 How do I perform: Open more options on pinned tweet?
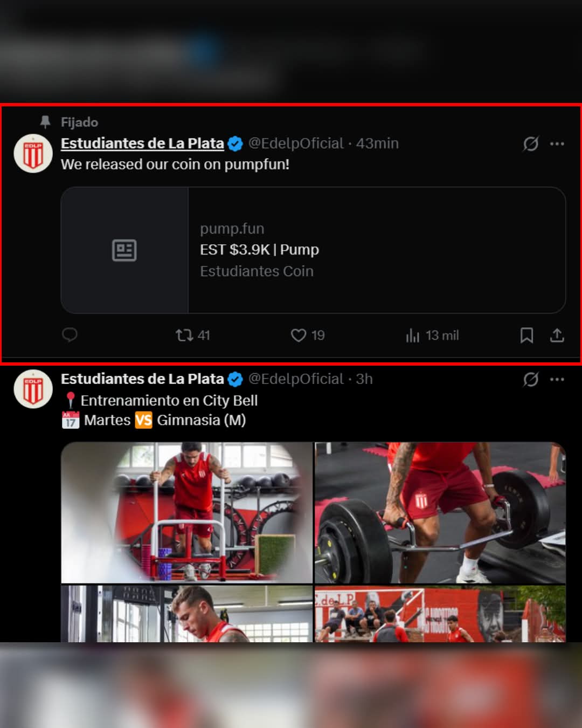coord(557,144)
